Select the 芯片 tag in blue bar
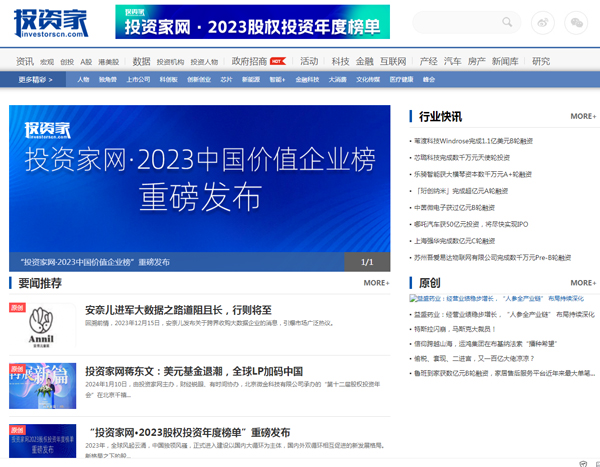This screenshot has width=600, height=467. [x=227, y=80]
